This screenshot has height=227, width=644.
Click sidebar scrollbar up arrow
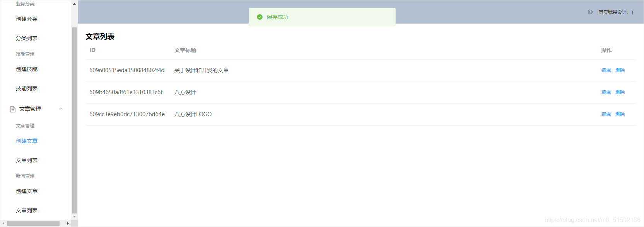tap(74, 4)
